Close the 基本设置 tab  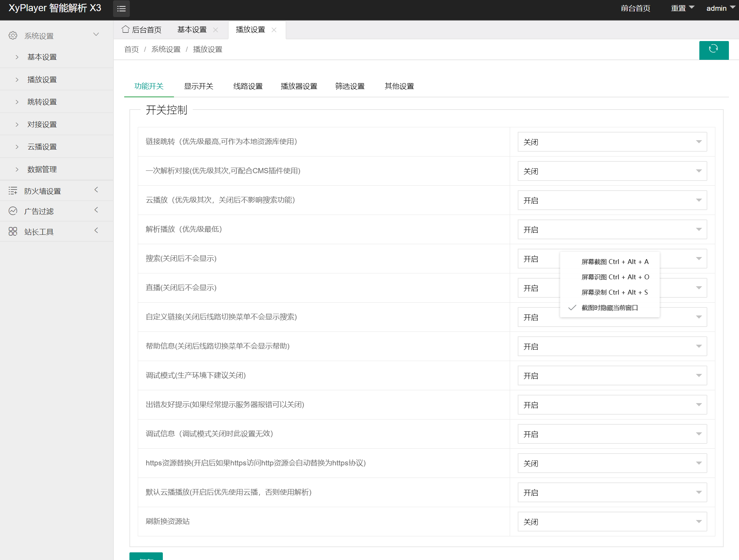(x=216, y=30)
